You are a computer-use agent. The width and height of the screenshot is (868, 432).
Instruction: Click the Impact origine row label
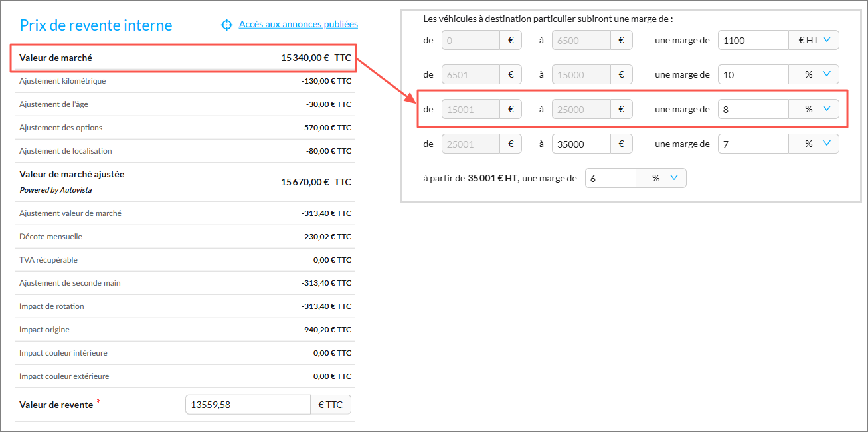pos(44,330)
